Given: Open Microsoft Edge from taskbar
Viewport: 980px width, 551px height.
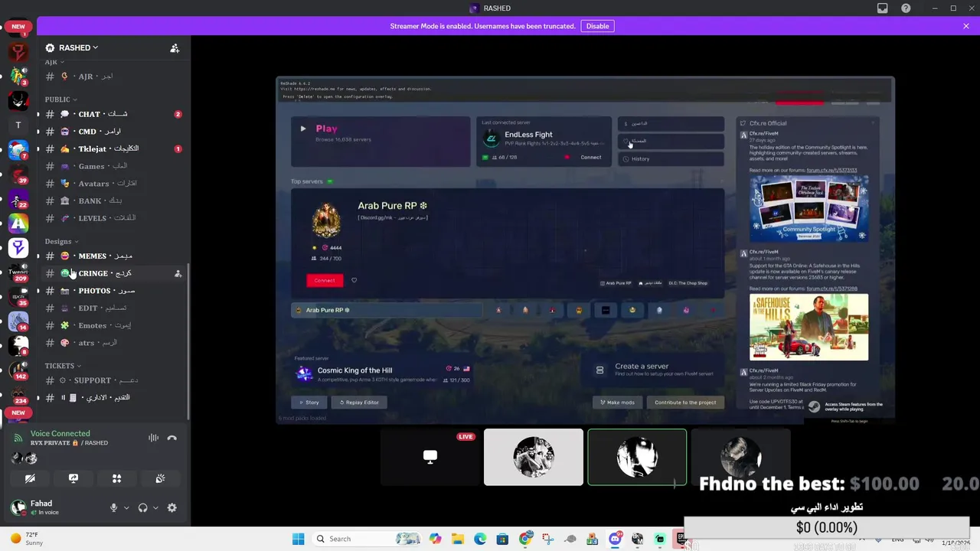Looking at the screenshot, I should (x=480, y=539).
